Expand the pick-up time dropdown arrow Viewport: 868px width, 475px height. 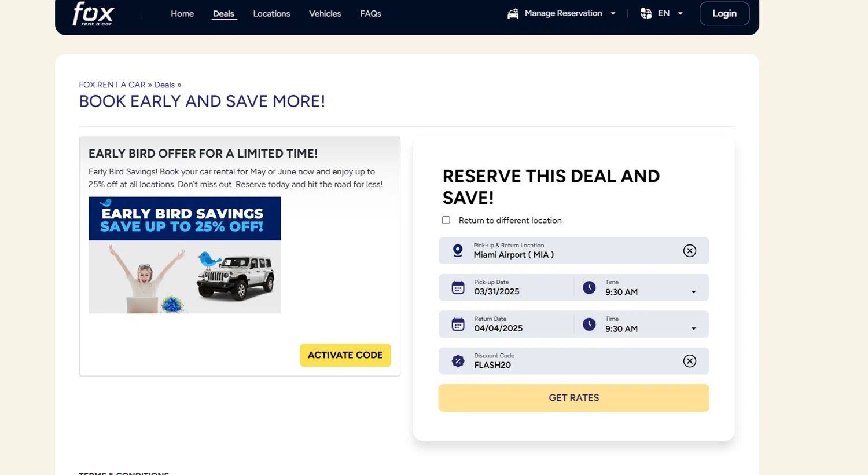693,292
